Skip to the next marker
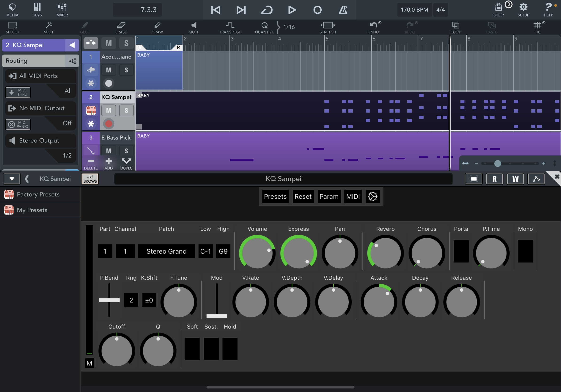The image size is (561, 392). (x=241, y=10)
